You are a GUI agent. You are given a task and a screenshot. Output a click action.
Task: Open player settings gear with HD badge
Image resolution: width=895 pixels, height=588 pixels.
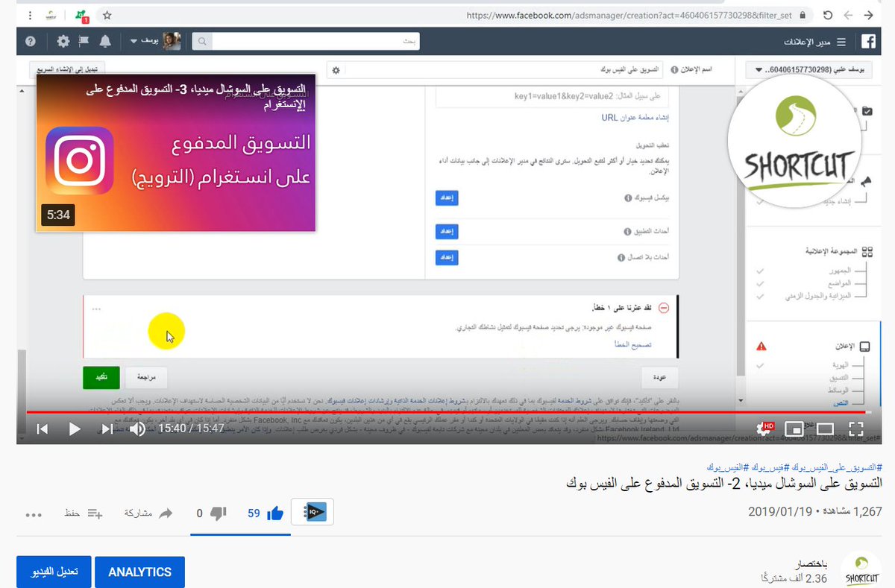click(764, 429)
